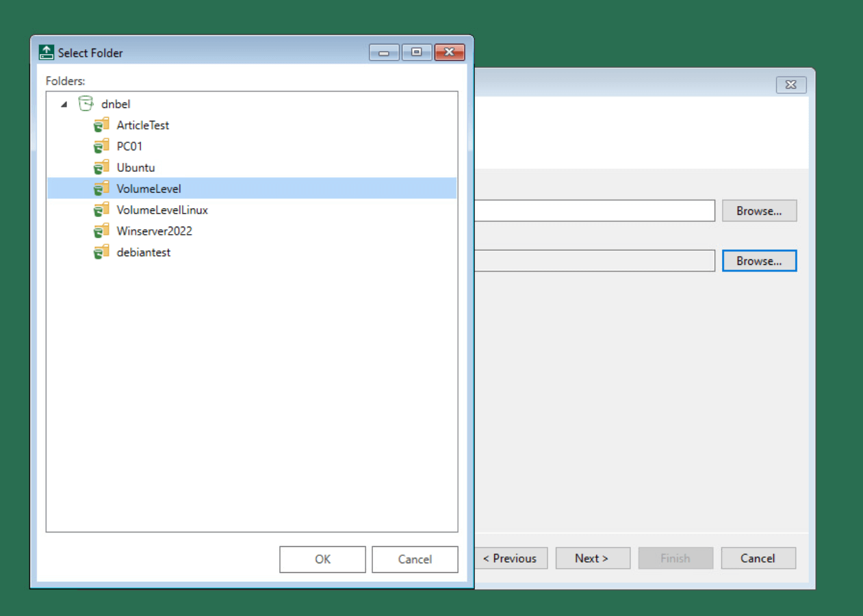The image size is (863, 616).
Task: Go to Previous wizard step
Action: (511, 559)
